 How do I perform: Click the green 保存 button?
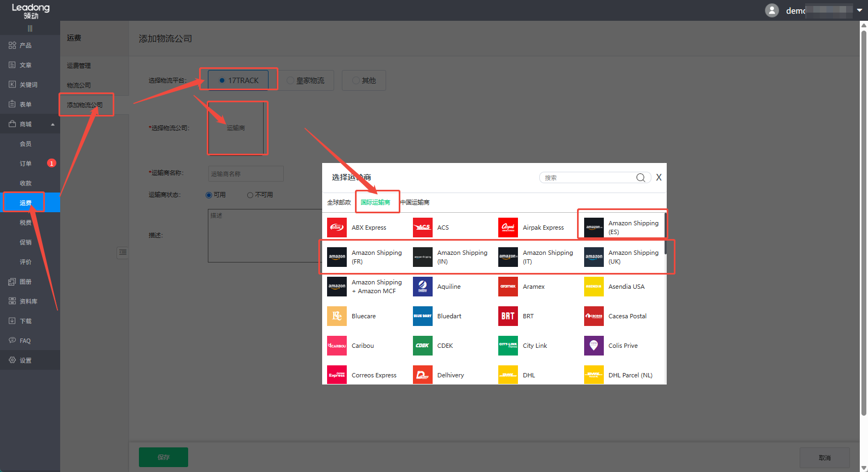(x=163, y=457)
